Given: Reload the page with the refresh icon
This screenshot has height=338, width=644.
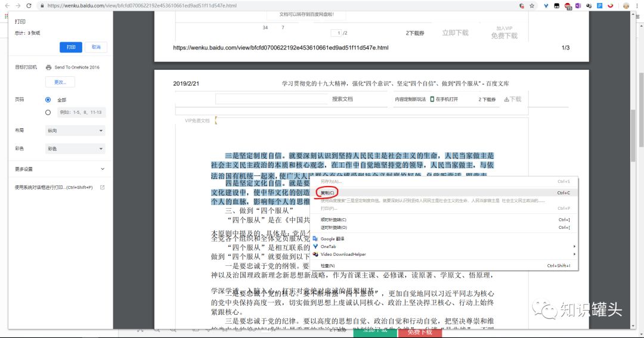Looking at the screenshot, I should [29, 6].
